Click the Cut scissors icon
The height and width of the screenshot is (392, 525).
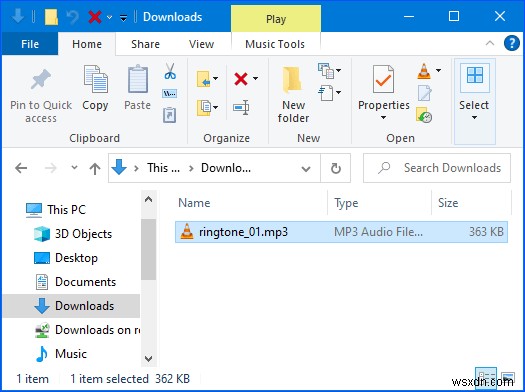170,71
